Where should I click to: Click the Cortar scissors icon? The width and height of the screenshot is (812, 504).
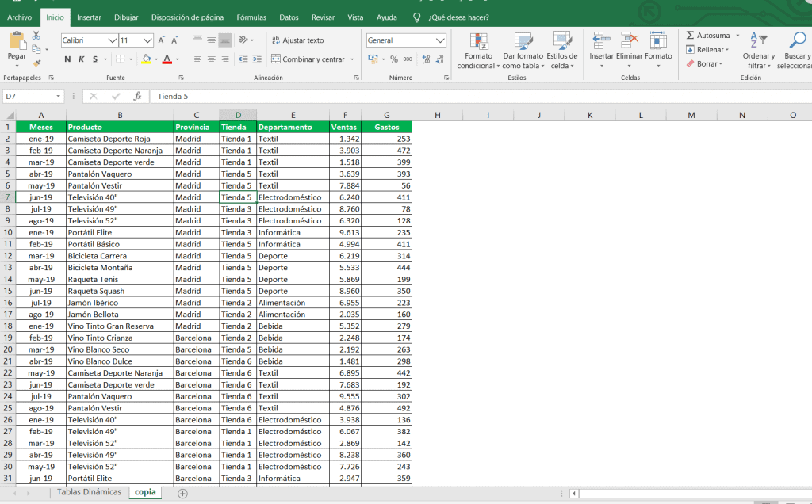coord(36,35)
